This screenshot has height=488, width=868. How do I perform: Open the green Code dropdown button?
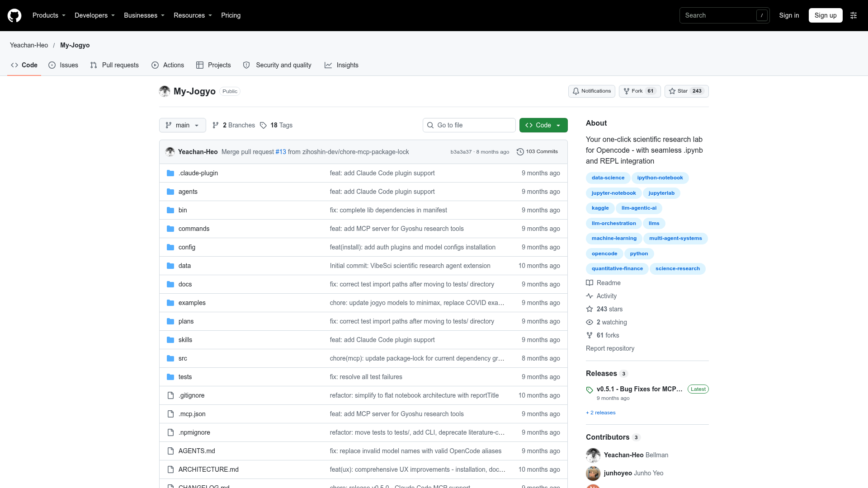coord(543,125)
